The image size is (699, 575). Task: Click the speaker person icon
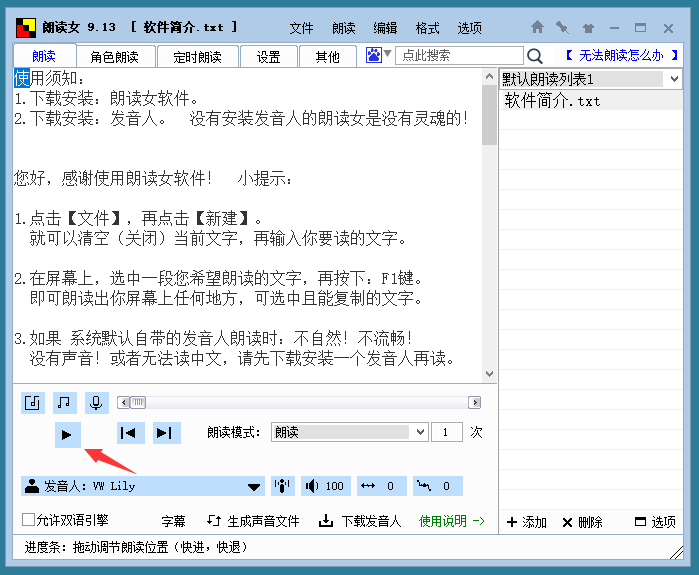(x=32, y=486)
